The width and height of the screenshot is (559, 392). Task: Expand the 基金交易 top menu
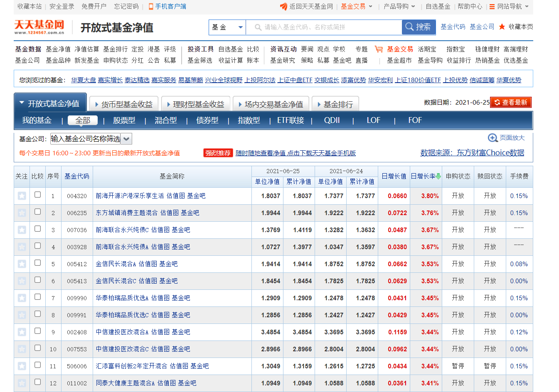[357, 6]
